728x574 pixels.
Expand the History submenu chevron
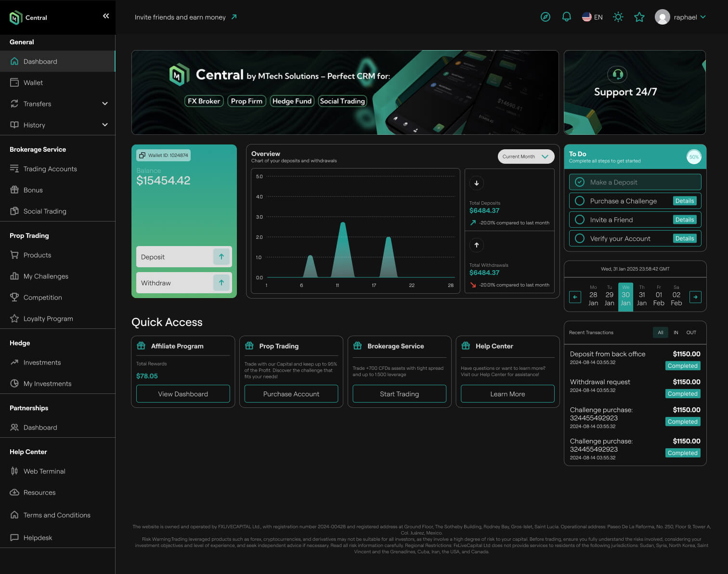pyautogui.click(x=105, y=125)
